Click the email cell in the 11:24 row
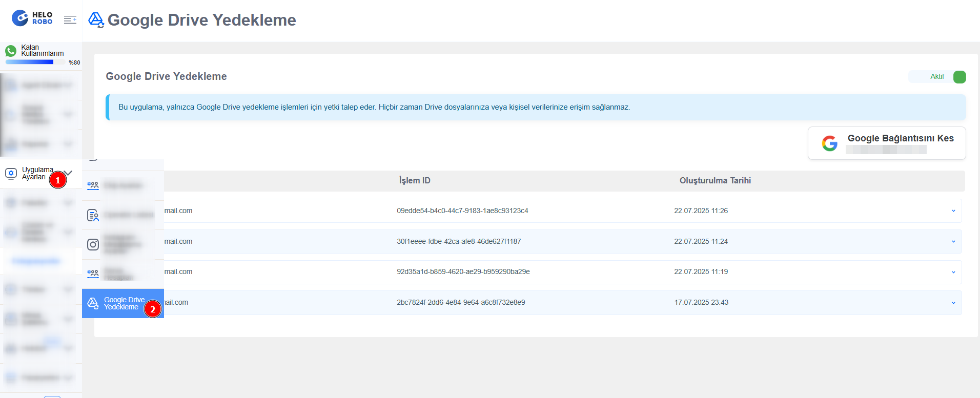The height and width of the screenshot is (398, 980). [x=178, y=241]
